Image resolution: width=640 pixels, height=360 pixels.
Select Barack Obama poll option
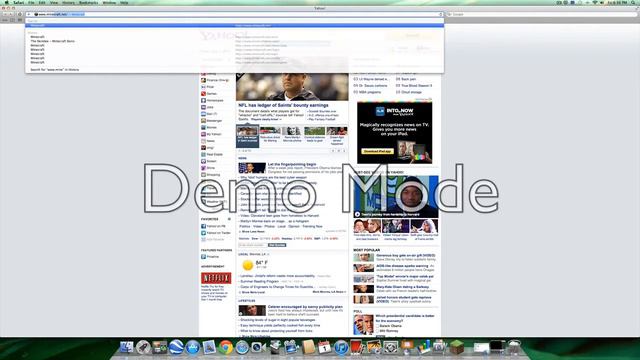coord(378,326)
